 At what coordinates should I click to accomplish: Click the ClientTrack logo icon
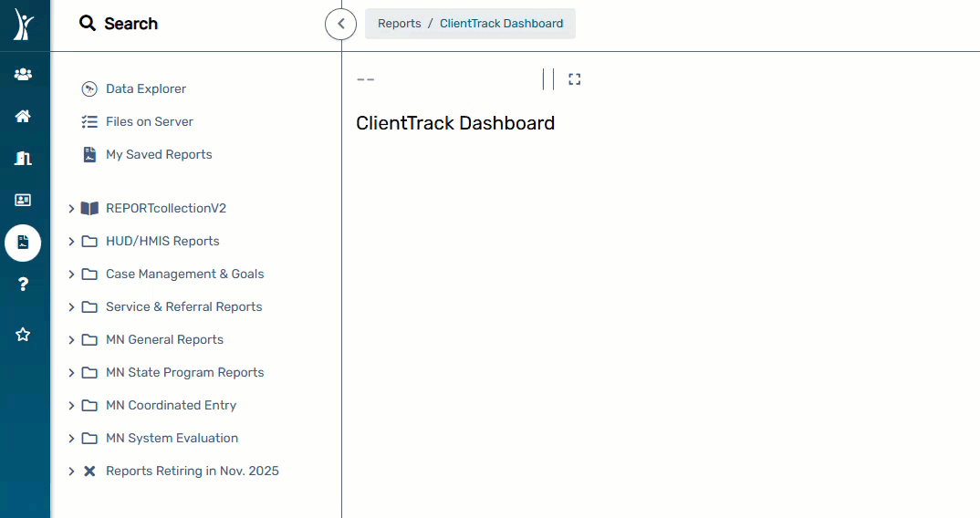(23, 25)
